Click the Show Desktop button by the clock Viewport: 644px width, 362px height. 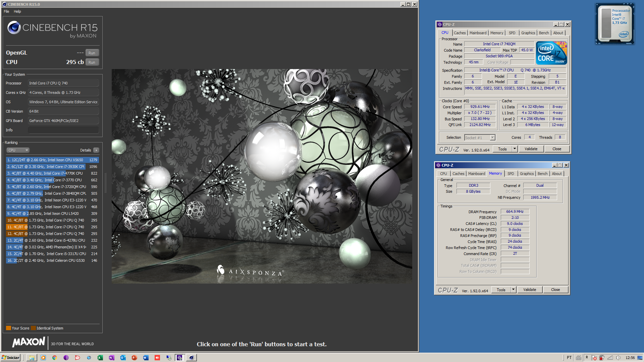click(640, 358)
